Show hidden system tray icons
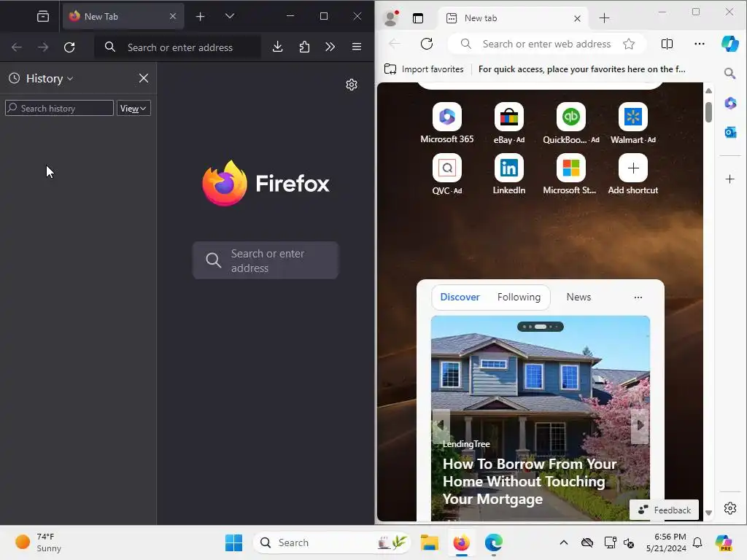This screenshot has height=560, width=747. click(564, 542)
